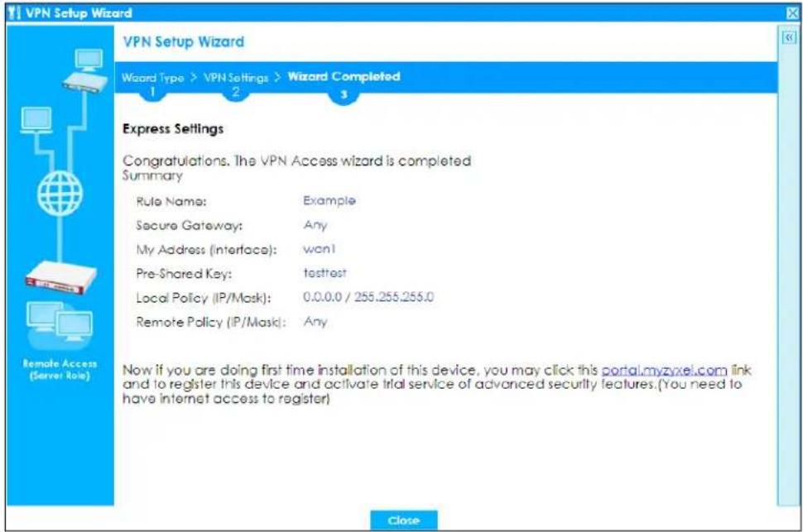
Task: Click the 'Rule Name:' label
Action: click(171, 201)
